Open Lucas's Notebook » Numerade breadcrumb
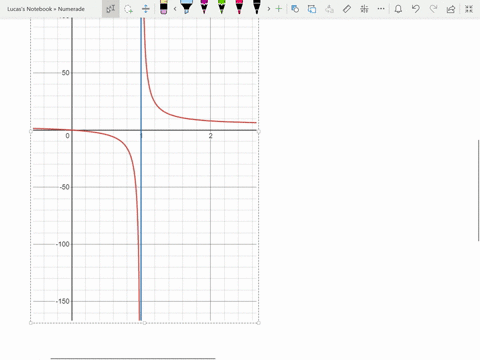Viewport: 480px width, 360px height. click(x=46, y=9)
